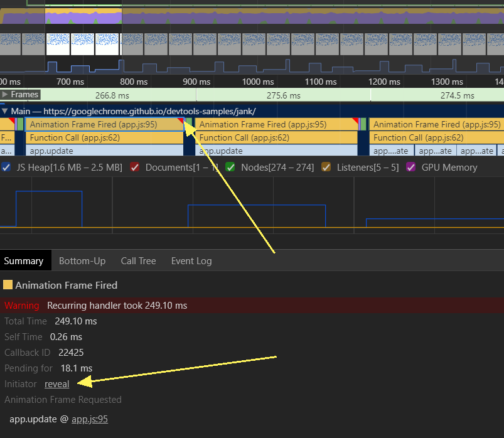This screenshot has width=504, height=438.
Task: Select the second Animation Frame Fired bar
Action: [x=276, y=124]
